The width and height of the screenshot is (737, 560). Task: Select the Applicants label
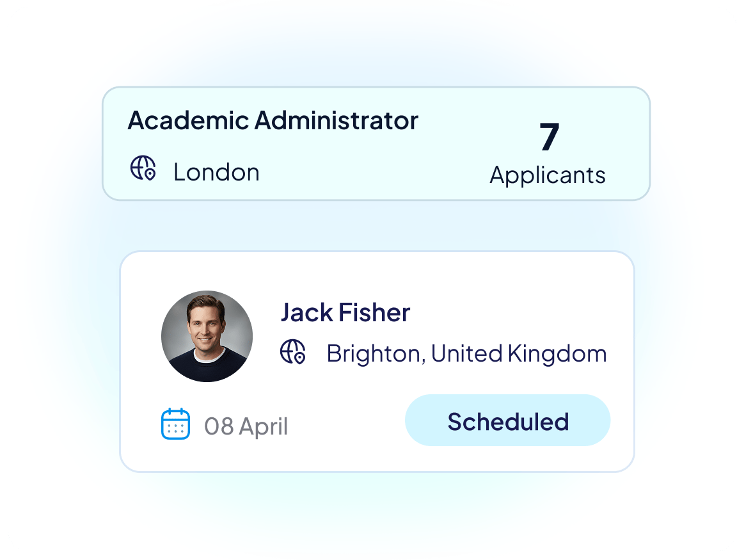(x=548, y=175)
